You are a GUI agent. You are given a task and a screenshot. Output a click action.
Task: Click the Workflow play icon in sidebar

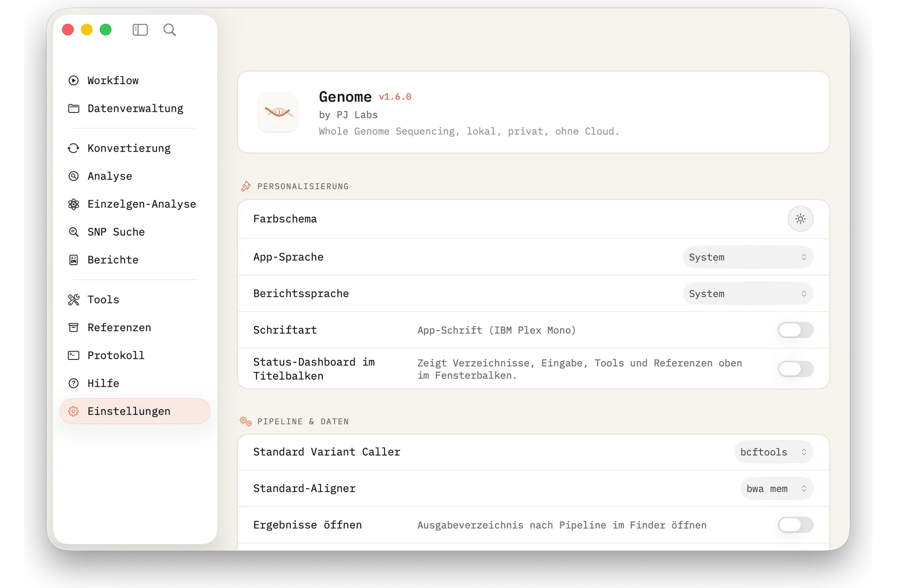(x=73, y=80)
